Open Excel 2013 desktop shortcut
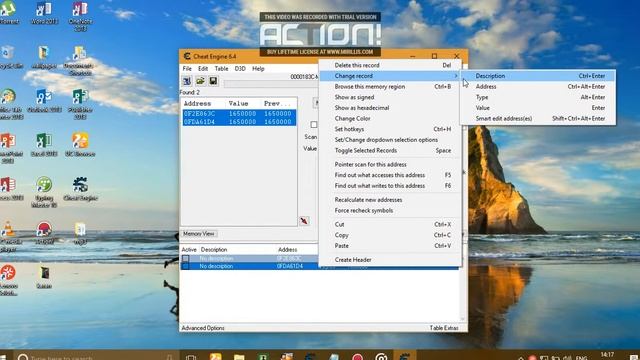 44,144
